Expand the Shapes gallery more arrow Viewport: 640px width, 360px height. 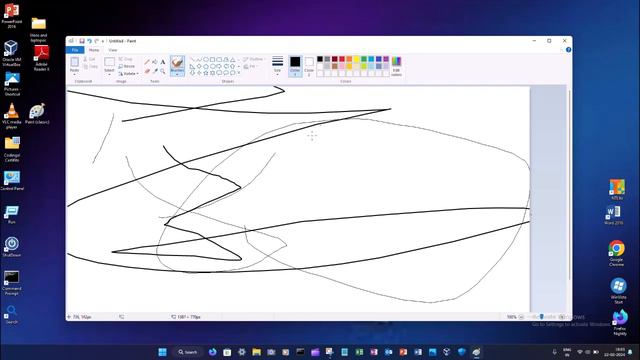[x=239, y=73]
